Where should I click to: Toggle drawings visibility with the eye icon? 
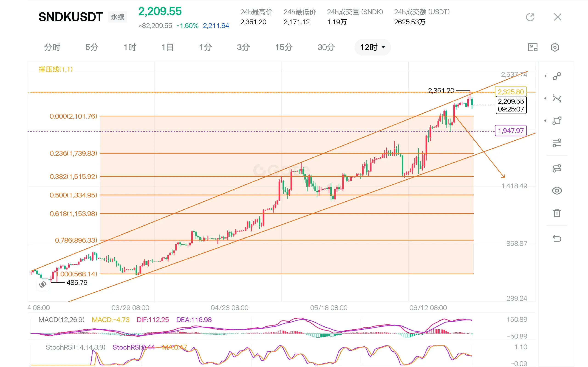point(557,191)
